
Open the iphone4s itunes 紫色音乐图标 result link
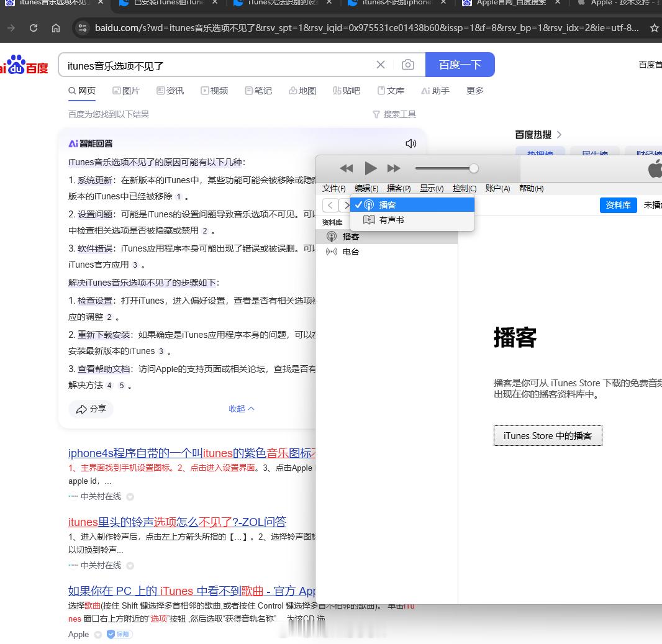click(192, 453)
